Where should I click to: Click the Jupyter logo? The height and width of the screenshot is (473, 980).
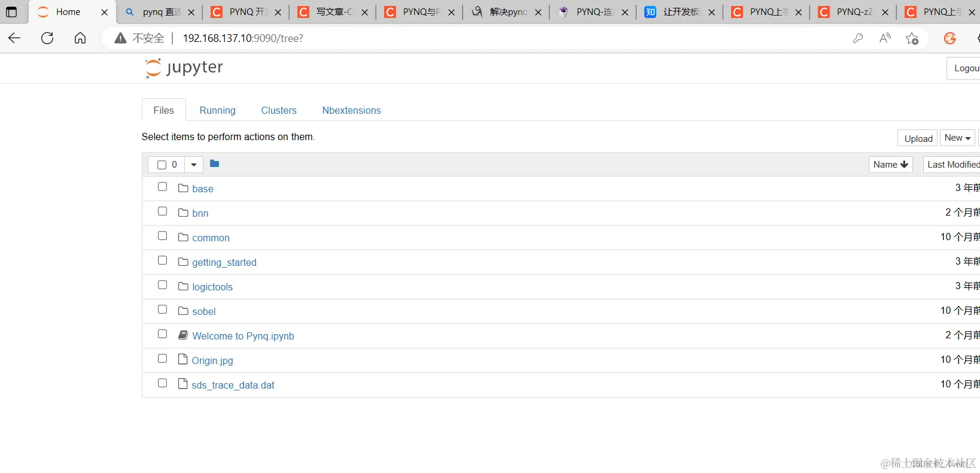tap(184, 68)
